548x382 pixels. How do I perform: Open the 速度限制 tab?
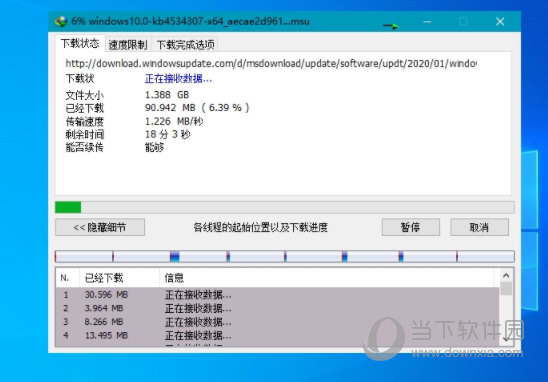128,45
